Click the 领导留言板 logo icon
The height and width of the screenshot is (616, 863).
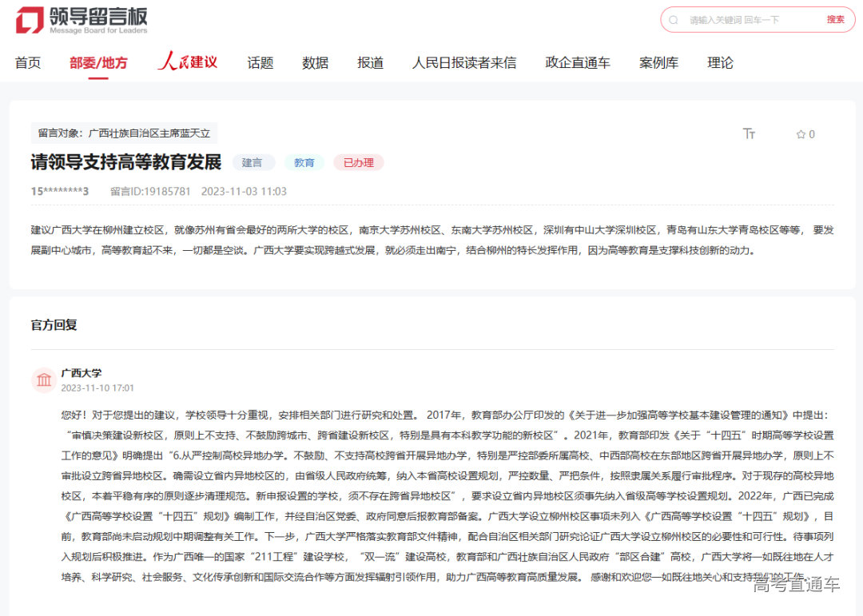coord(30,21)
